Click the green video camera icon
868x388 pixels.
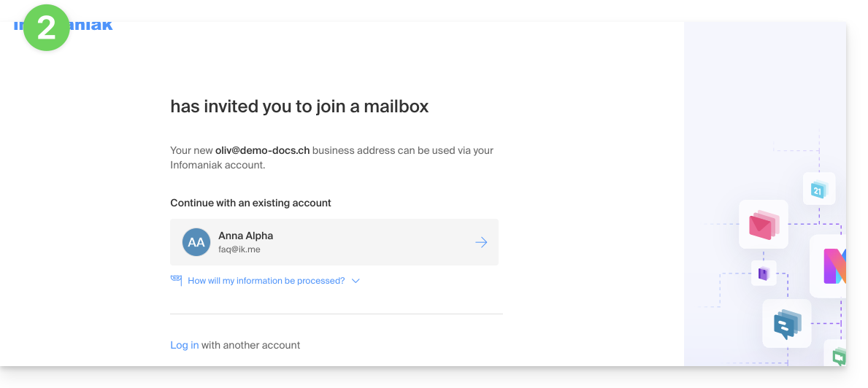tap(838, 356)
